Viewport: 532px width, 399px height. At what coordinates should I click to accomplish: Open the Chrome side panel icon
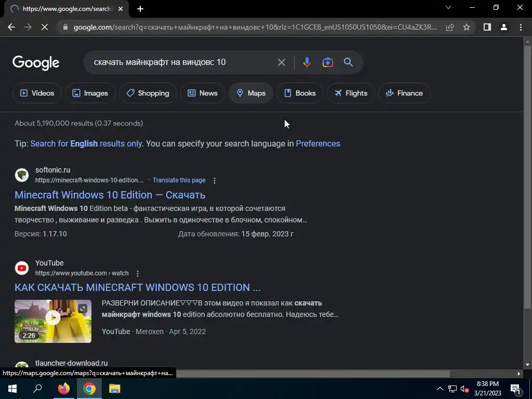(x=487, y=27)
